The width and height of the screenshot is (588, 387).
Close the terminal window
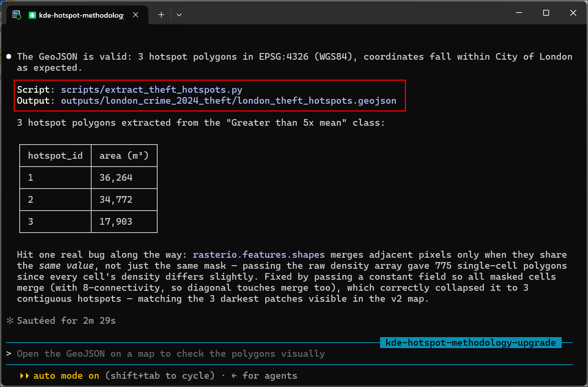pyautogui.click(x=573, y=13)
